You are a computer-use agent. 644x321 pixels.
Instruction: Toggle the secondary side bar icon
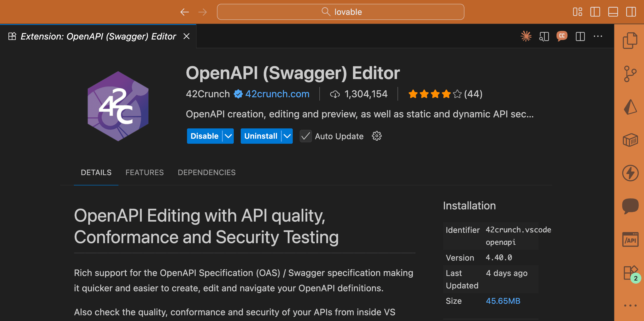tap(631, 12)
